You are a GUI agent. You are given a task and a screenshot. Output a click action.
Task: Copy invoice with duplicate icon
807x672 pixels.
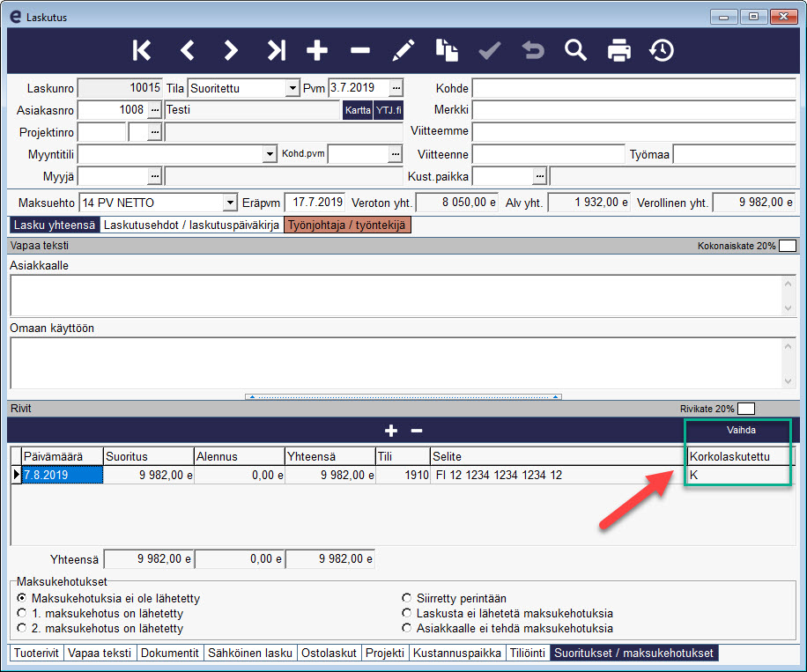(x=447, y=50)
